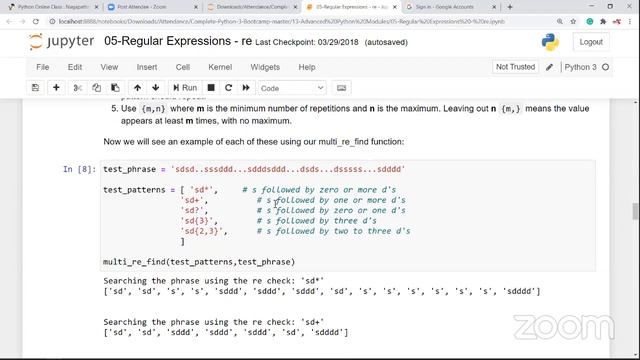
Task: Open the cell type Code dropdown
Action: pyautogui.click(x=292, y=88)
